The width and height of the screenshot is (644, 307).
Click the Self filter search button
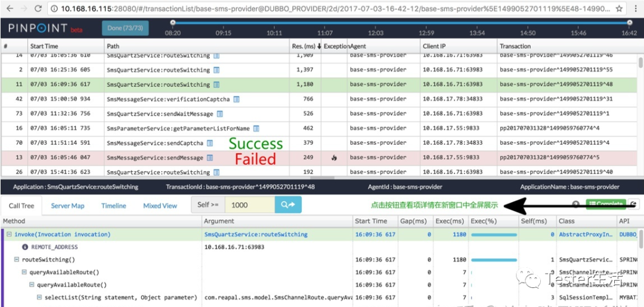tap(288, 205)
